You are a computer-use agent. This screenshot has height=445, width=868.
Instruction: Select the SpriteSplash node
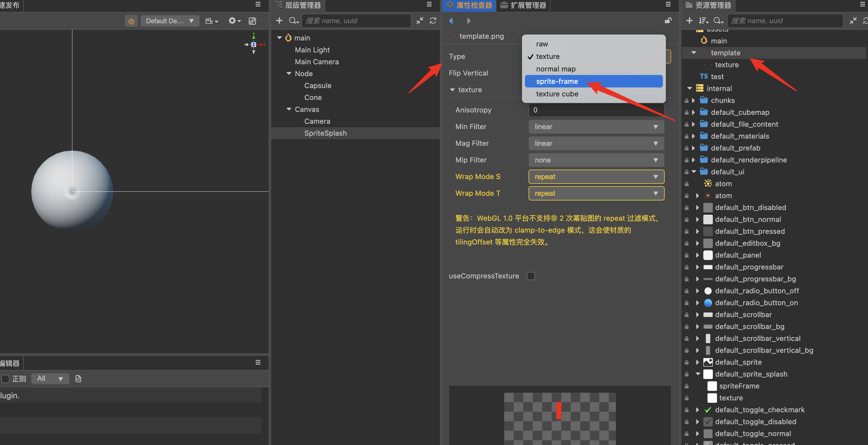point(325,133)
